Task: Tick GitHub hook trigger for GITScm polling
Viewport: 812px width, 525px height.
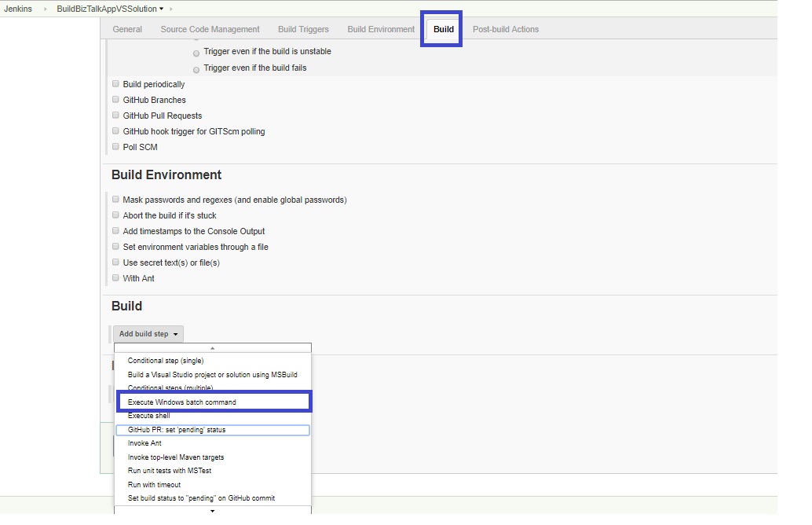Action: pyautogui.click(x=115, y=130)
